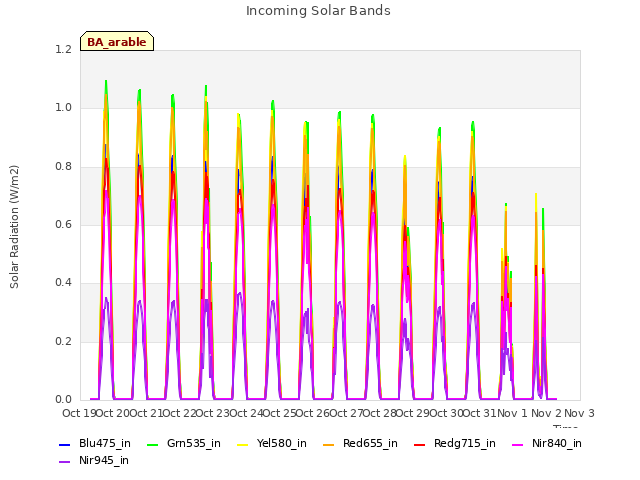Viewport: 640px width, 480px height.
Task: Click the 0.4 y-axis tick label
Action: point(63,283)
